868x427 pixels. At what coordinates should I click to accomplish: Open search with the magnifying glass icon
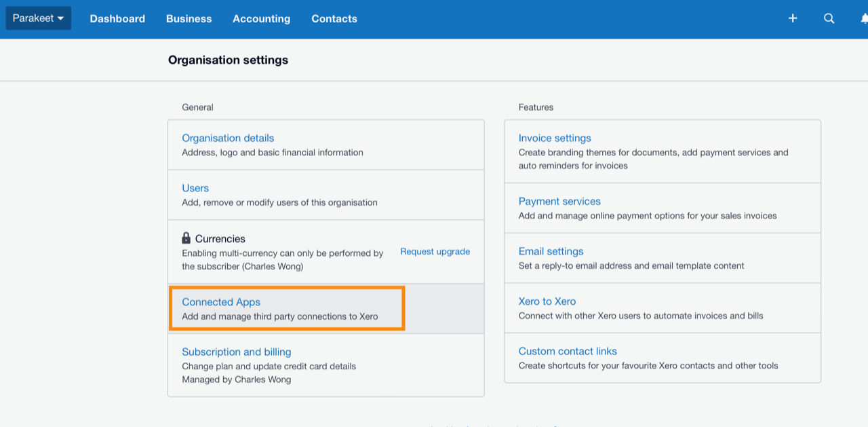829,18
